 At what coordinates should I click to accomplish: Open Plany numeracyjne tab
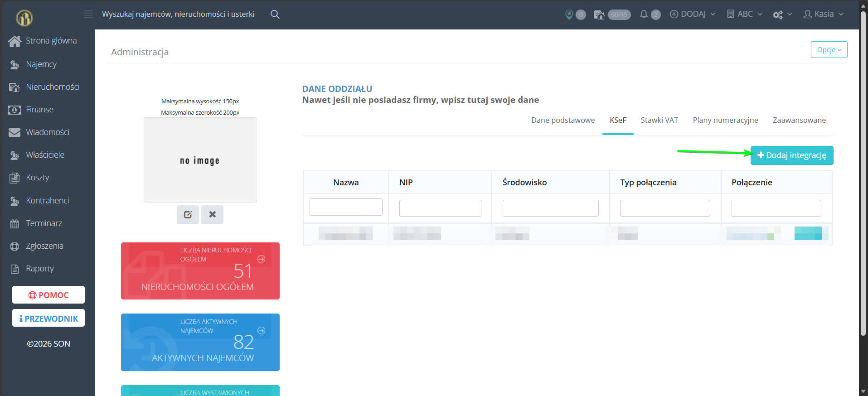tap(725, 121)
